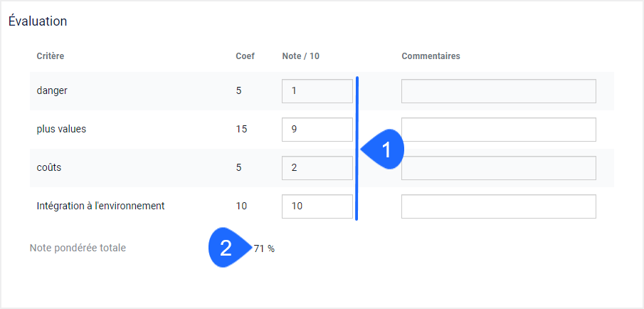Image resolution: width=644 pixels, height=309 pixels.
Task: Focus the coûts note field
Action: (x=317, y=167)
